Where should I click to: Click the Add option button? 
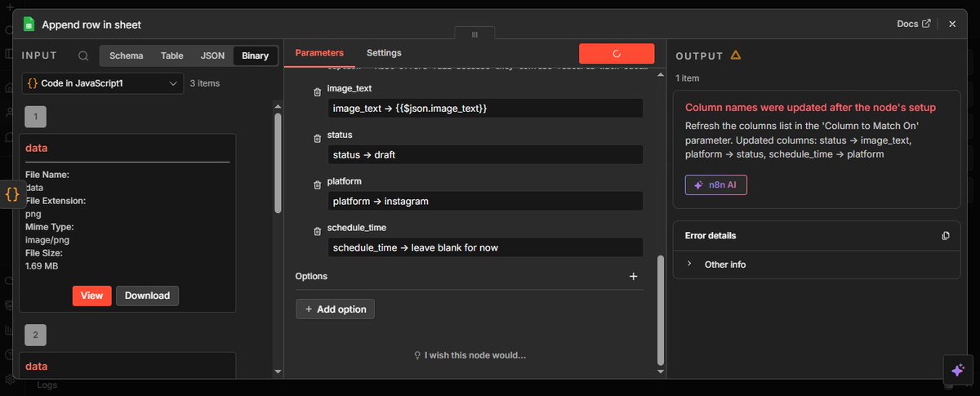pos(335,309)
